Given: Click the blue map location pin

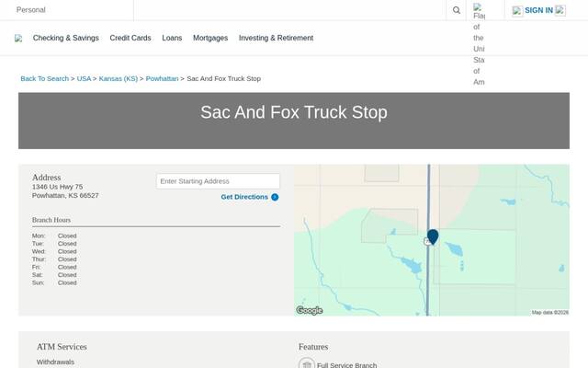Looking at the screenshot, I should tap(433, 237).
